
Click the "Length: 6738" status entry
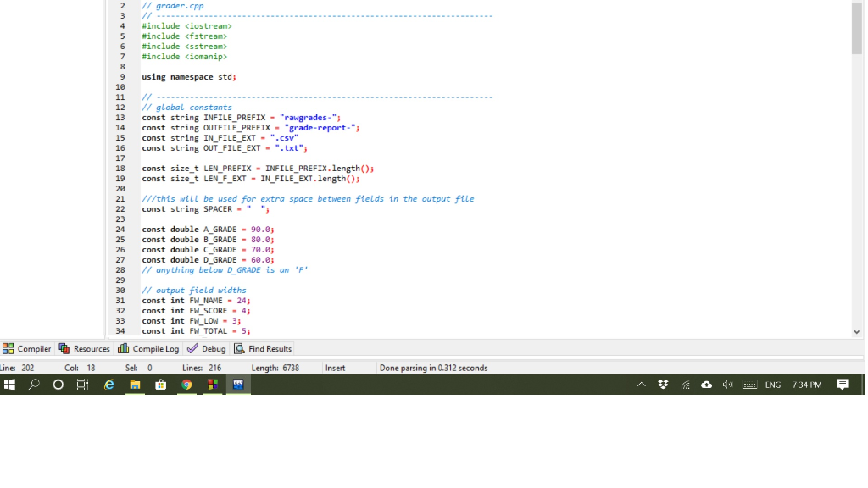point(275,368)
